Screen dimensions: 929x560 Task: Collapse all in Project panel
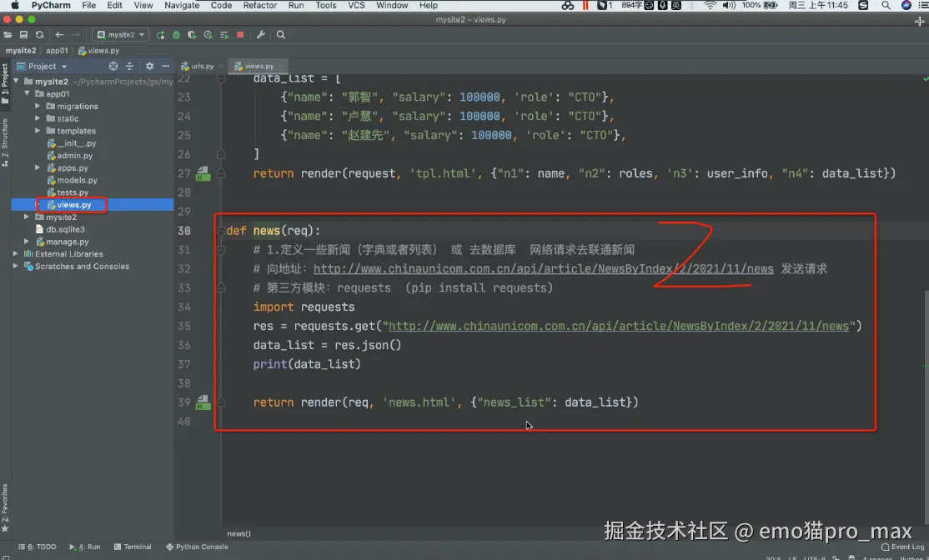[x=130, y=67]
